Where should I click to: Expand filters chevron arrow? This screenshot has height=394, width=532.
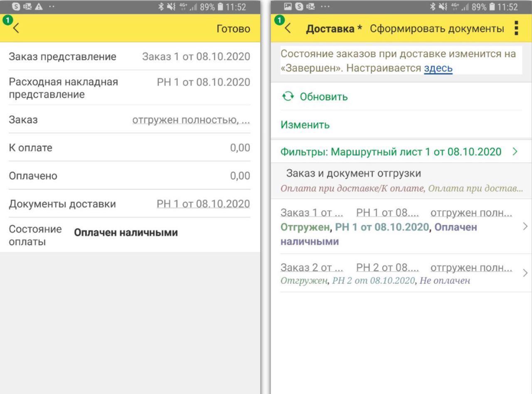coord(515,152)
